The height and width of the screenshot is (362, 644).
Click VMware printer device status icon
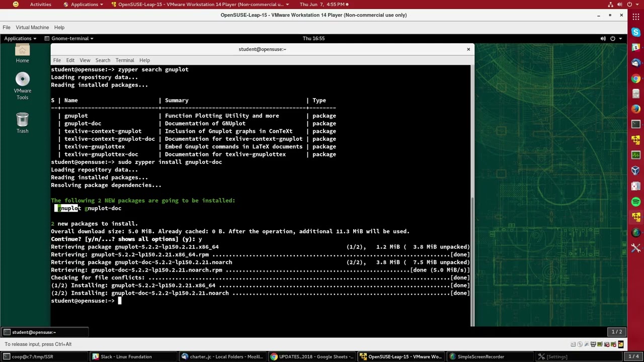593,344
